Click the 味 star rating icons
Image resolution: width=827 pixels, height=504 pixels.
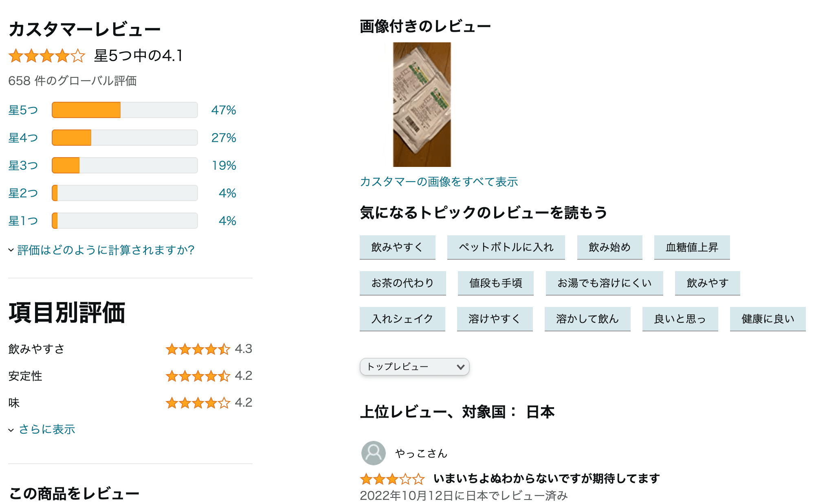198,403
